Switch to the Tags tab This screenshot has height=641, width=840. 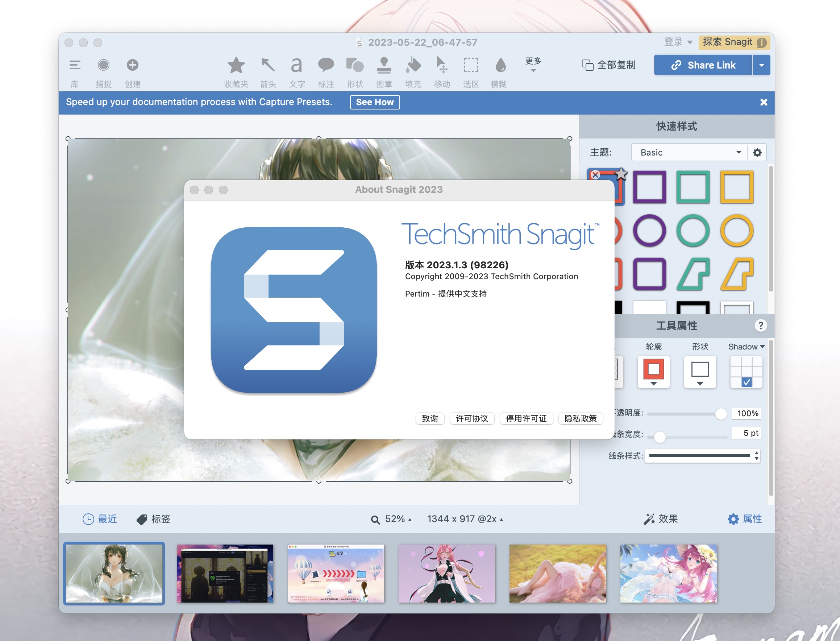153,519
